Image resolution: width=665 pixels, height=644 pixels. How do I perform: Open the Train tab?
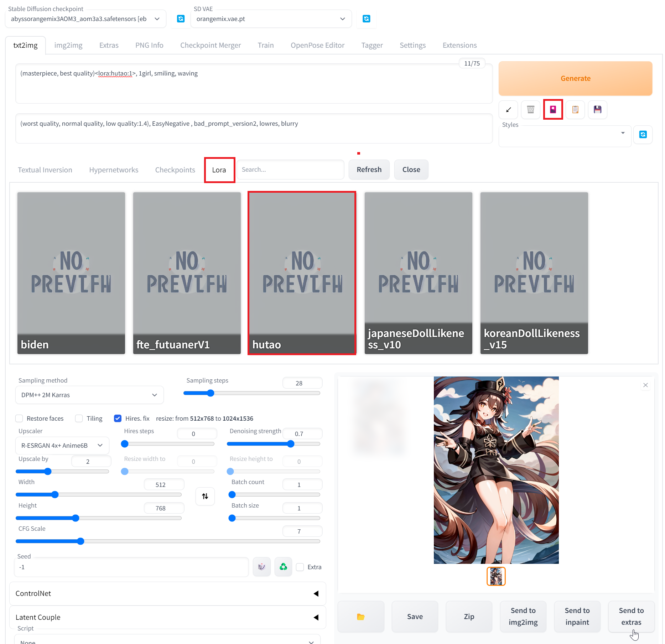tap(266, 45)
